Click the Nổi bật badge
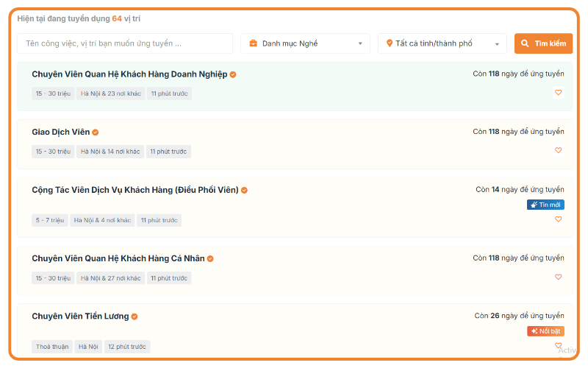This screenshot has height=368, width=588. point(545,331)
